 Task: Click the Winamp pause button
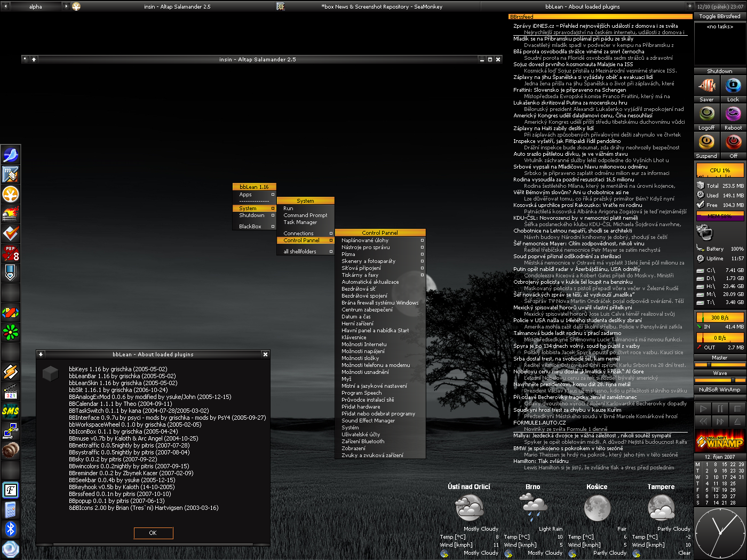tap(720, 409)
